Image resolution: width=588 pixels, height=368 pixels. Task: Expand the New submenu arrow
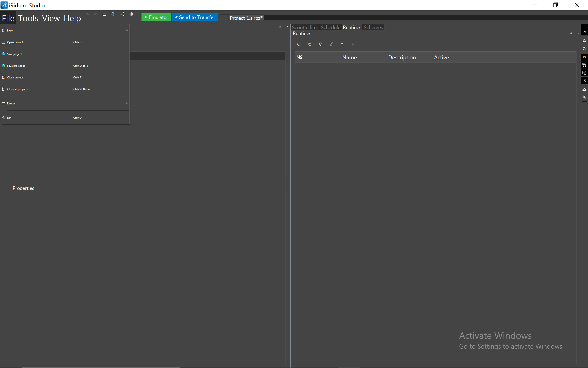127,30
